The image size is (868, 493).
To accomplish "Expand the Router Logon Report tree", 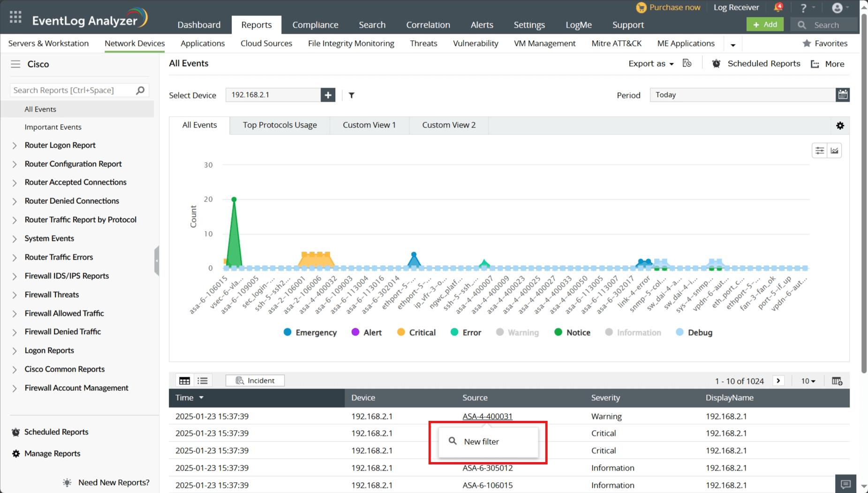I will [x=15, y=146].
